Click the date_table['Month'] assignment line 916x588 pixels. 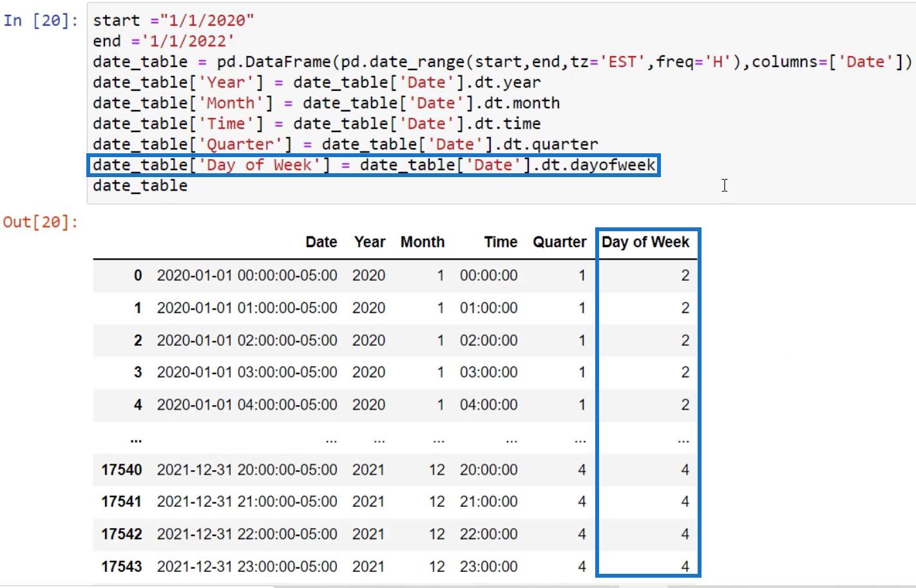tap(326, 103)
